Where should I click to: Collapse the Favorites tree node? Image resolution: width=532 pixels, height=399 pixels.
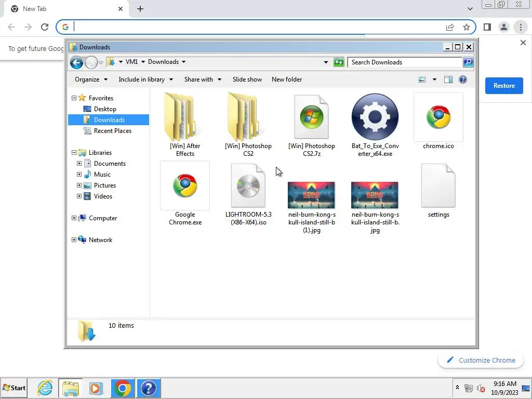(x=74, y=98)
